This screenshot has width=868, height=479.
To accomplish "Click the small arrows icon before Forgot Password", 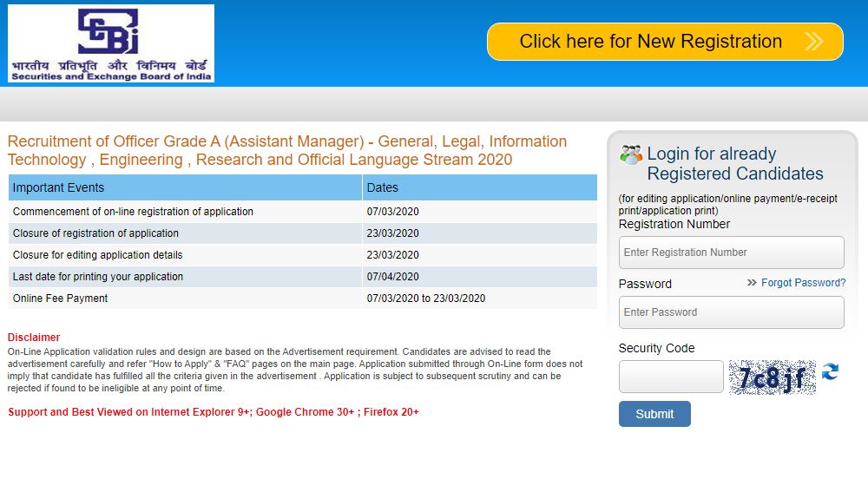I will tap(752, 283).
